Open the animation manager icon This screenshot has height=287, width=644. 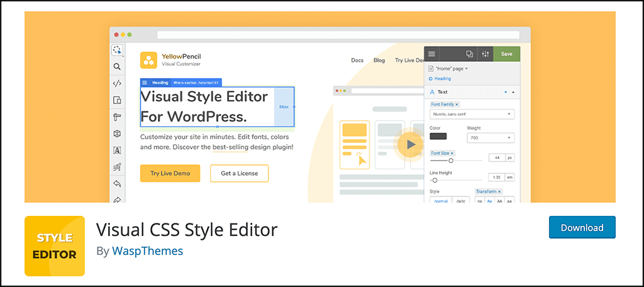[117, 167]
